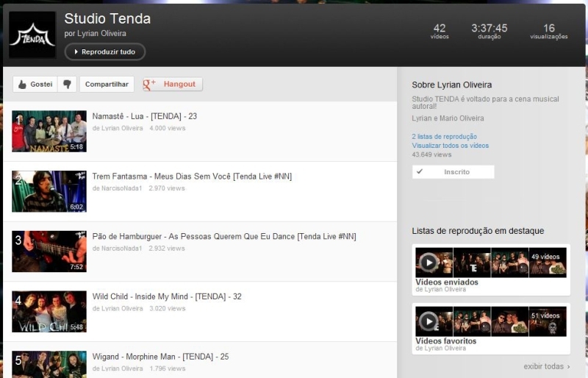This screenshot has height=378, width=588.
Task: Open Namastê - Lua - [TENDA] - 23 title
Action: [144, 116]
